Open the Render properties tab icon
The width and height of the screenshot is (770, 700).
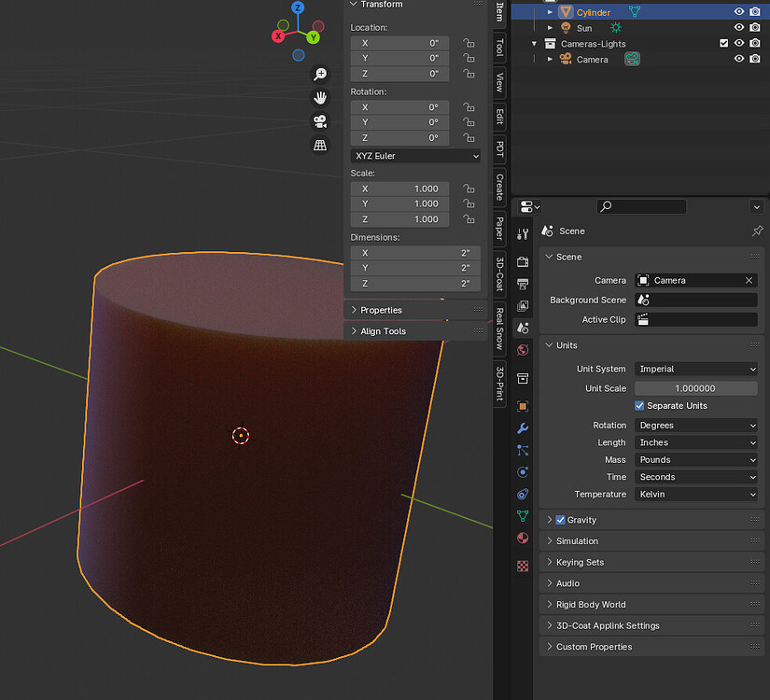[523, 262]
